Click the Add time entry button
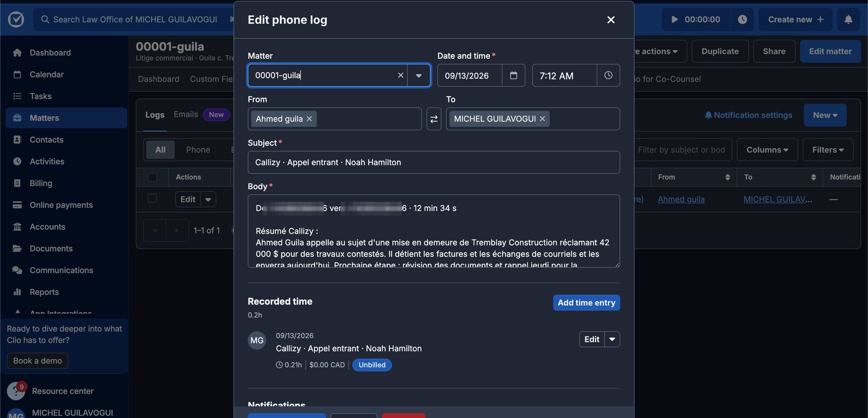 click(586, 303)
